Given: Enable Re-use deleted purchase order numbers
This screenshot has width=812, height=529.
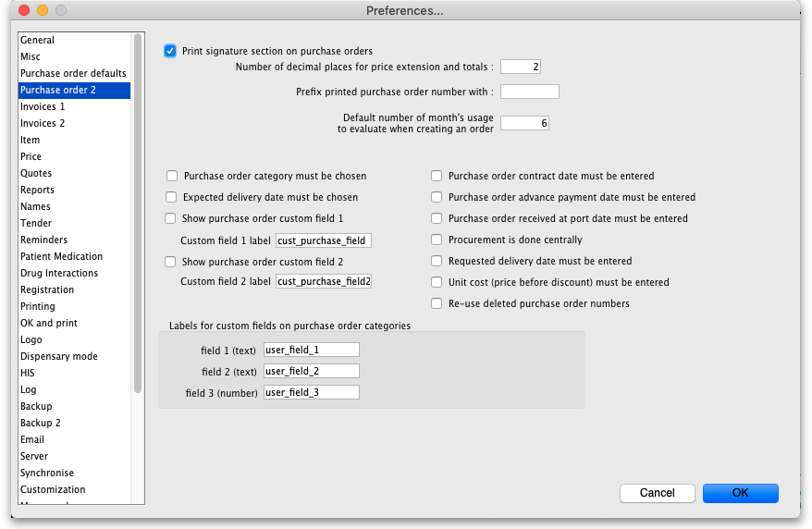Looking at the screenshot, I should pos(437,303).
